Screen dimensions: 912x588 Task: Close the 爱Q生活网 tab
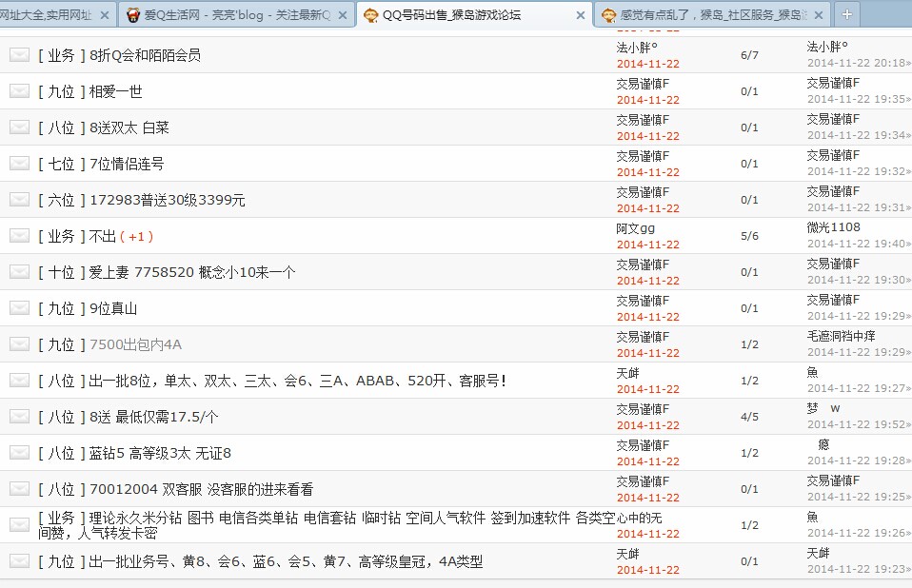343,15
